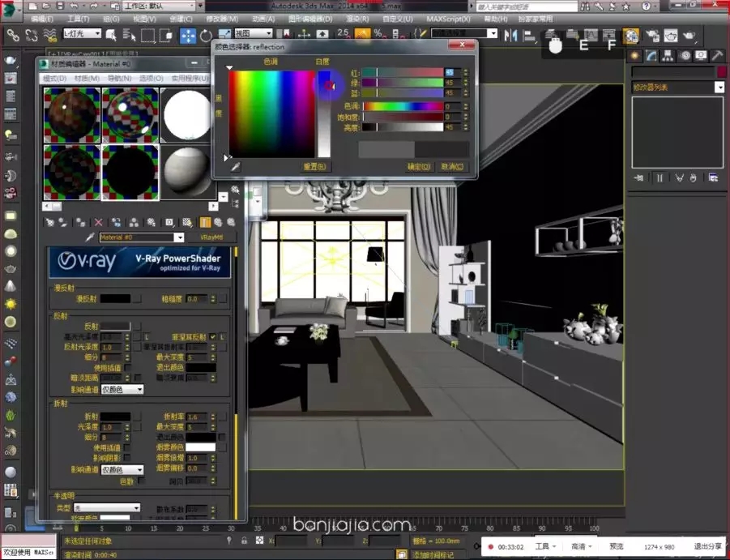Open the Material #0 name dropdown
730x560 pixels.
pyautogui.click(x=179, y=237)
